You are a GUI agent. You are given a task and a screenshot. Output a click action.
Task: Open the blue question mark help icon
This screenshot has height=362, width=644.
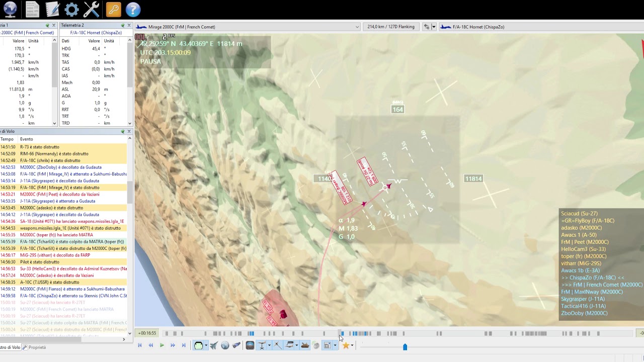133,9
